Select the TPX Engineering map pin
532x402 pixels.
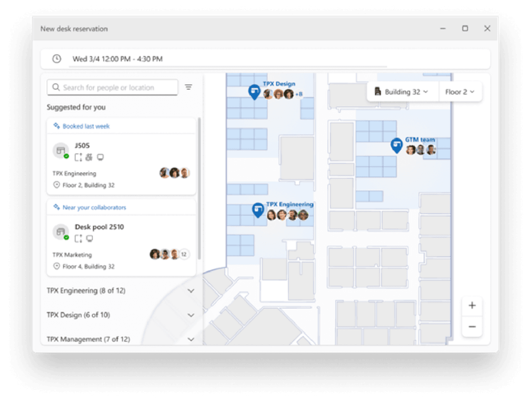pyautogui.click(x=258, y=210)
